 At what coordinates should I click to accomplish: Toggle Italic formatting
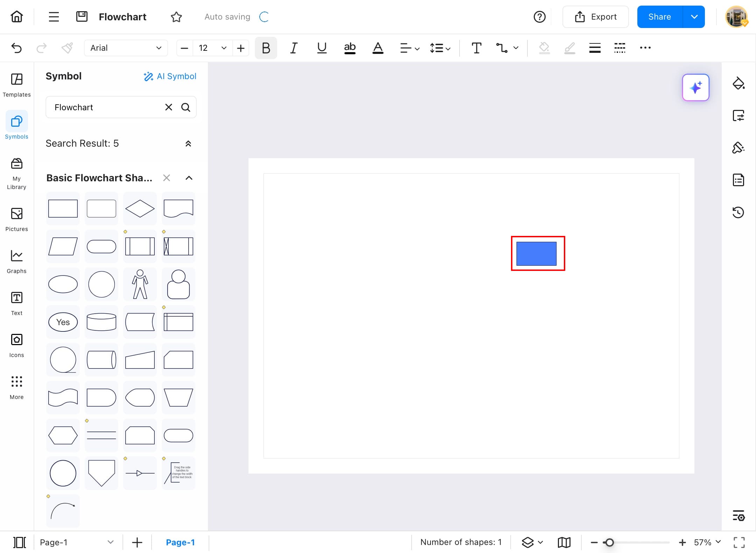point(294,48)
